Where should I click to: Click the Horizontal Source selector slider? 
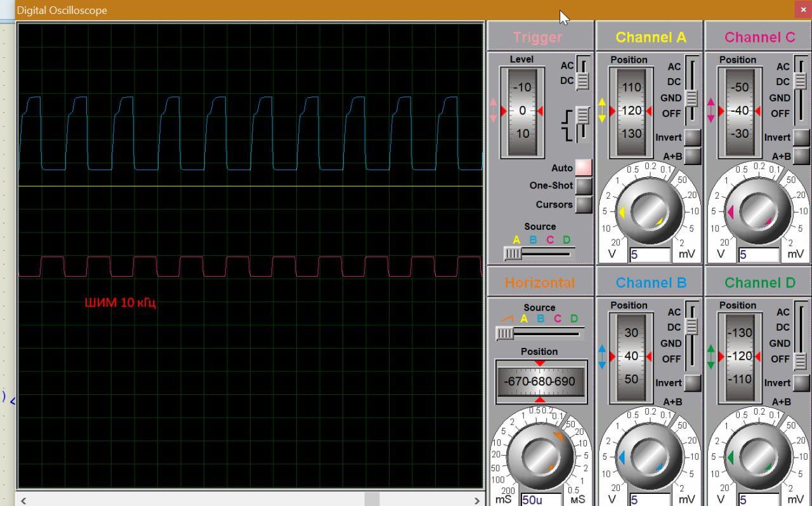point(539,333)
